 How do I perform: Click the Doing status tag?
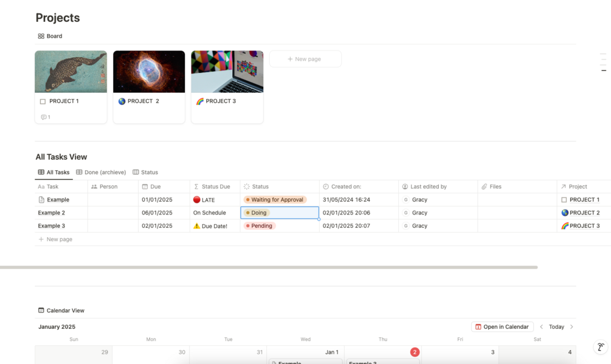pyautogui.click(x=257, y=213)
